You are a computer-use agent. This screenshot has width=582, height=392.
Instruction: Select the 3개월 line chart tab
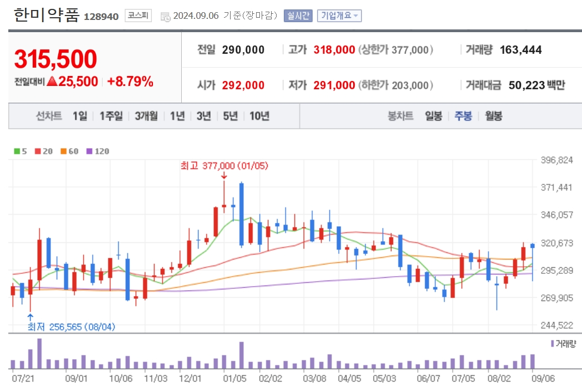[146, 116]
